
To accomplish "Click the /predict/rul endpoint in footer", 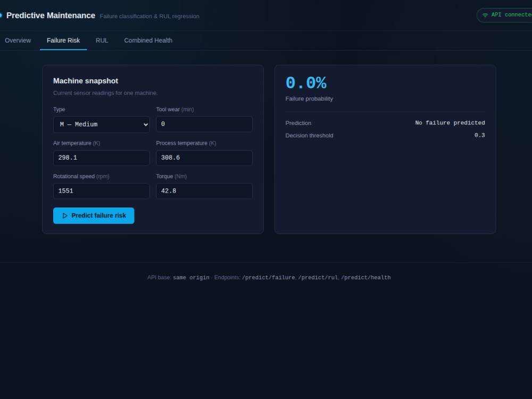I will coord(318,278).
